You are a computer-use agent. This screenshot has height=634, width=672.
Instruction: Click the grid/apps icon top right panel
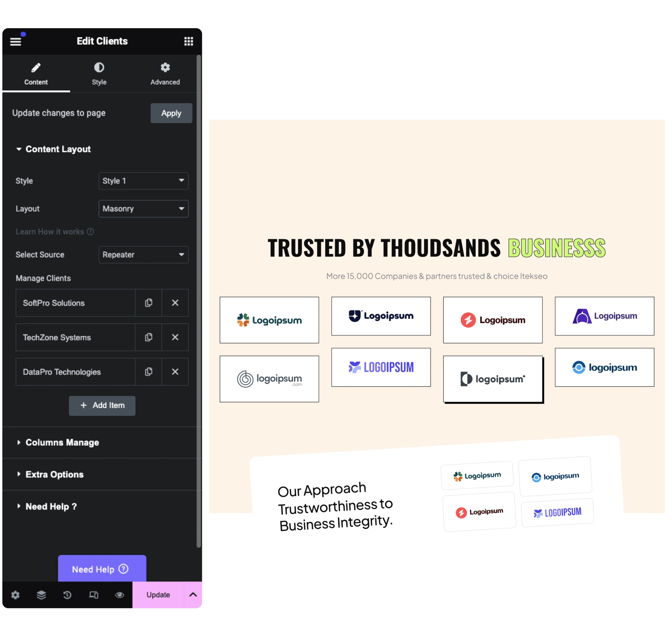click(188, 41)
